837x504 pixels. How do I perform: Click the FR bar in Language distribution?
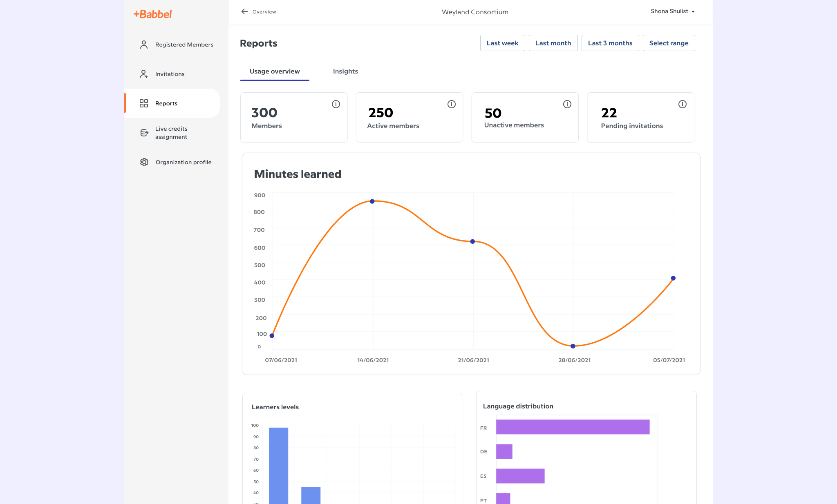[573, 427]
